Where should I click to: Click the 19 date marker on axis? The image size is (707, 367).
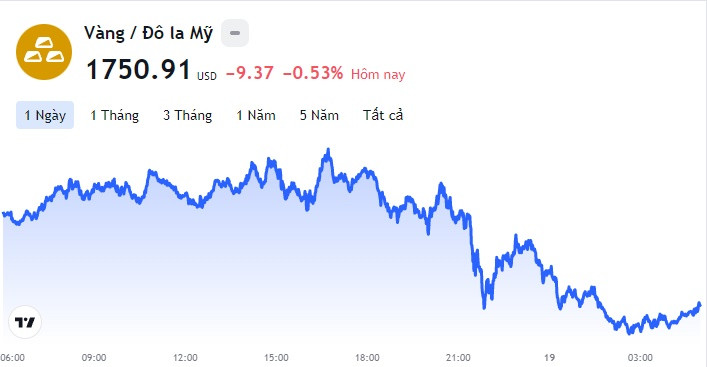click(549, 358)
